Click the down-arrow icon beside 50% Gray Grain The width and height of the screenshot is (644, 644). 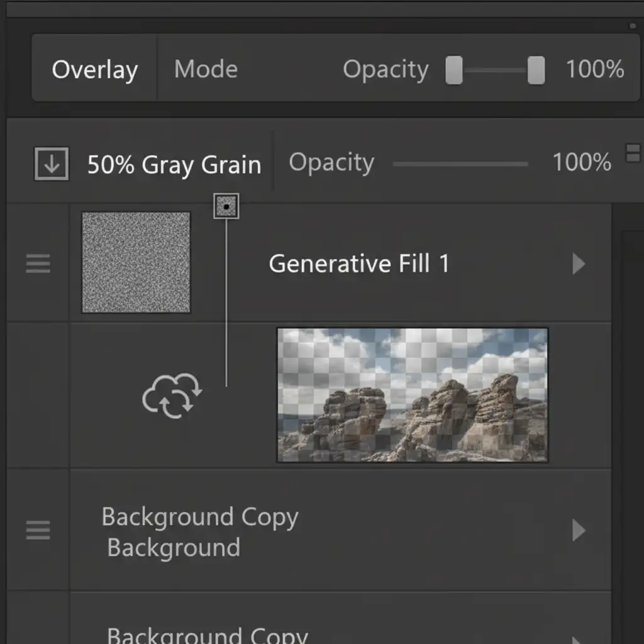[x=51, y=165]
